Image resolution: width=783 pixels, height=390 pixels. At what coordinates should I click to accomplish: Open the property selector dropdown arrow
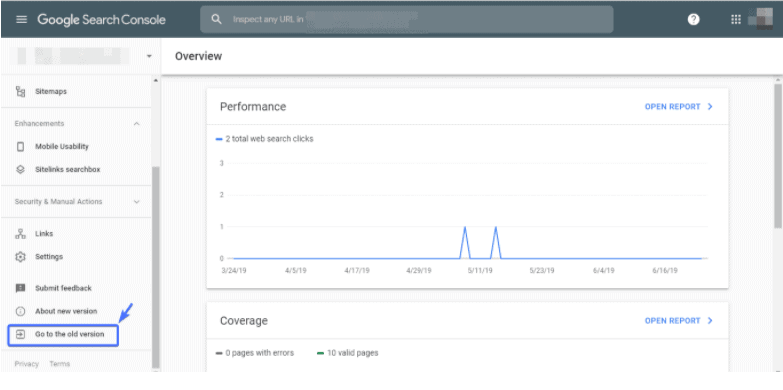click(149, 56)
